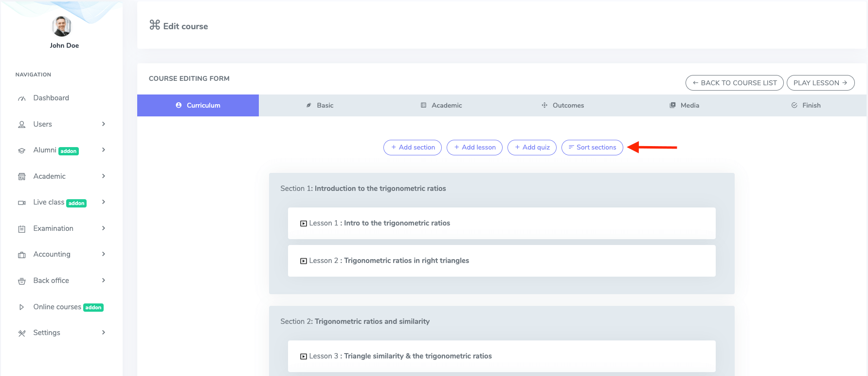Click the video icon beside Lesson 1
This screenshot has width=868, height=376.
[304, 224]
